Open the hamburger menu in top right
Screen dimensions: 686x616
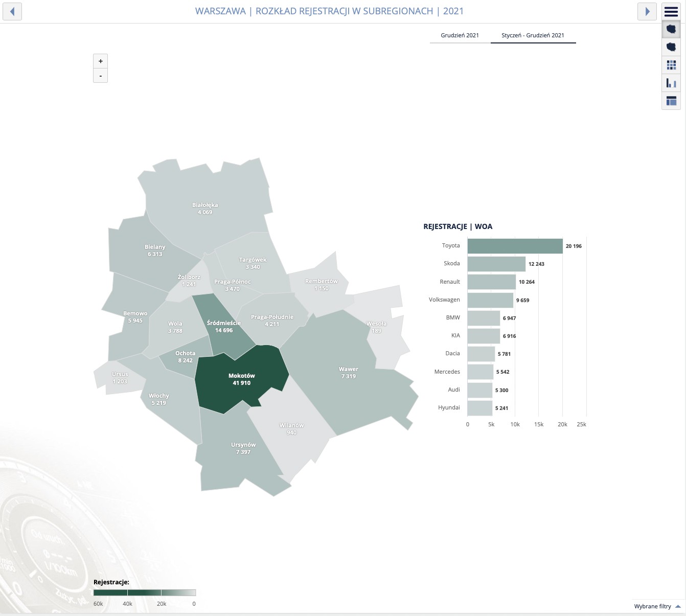(671, 10)
